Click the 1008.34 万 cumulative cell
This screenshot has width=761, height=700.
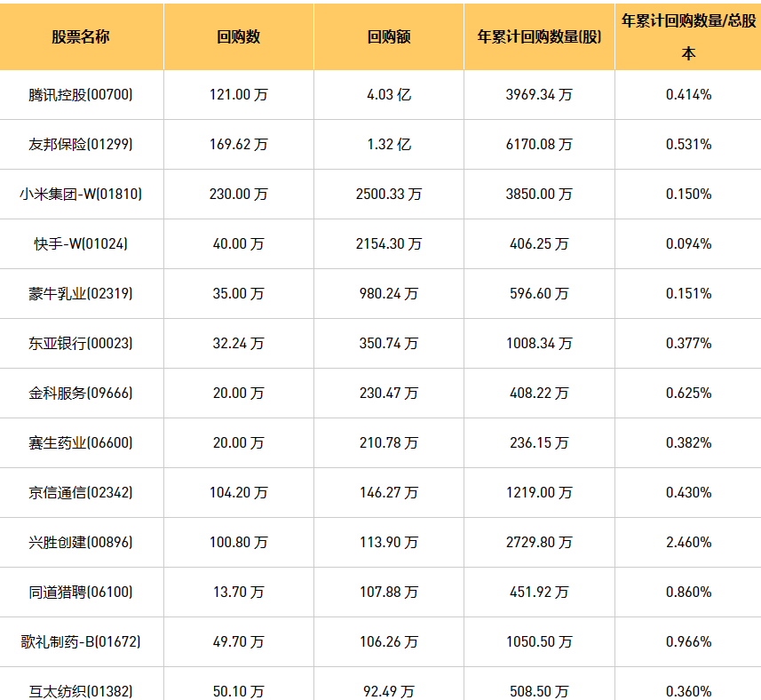[x=539, y=343]
